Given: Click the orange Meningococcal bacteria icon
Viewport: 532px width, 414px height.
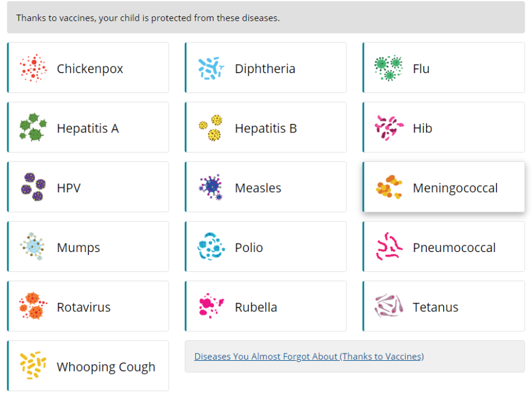Looking at the screenshot, I should [x=389, y=187].
